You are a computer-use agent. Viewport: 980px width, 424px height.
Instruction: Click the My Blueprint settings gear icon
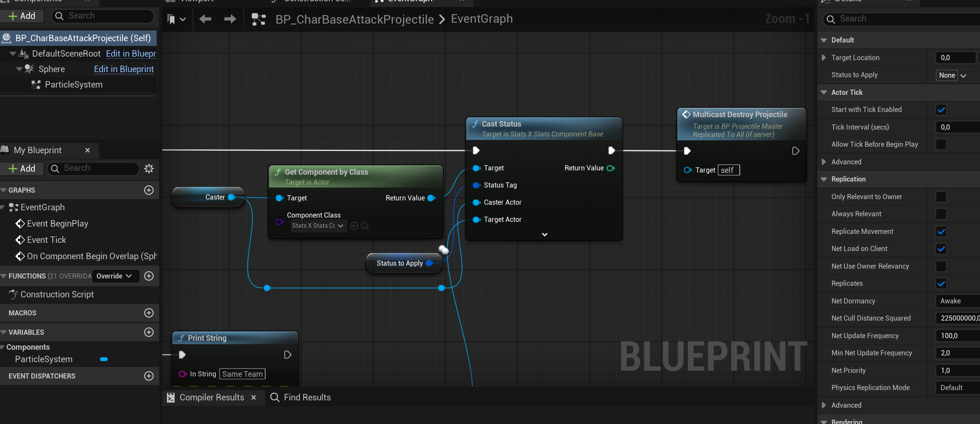(149, 169)
